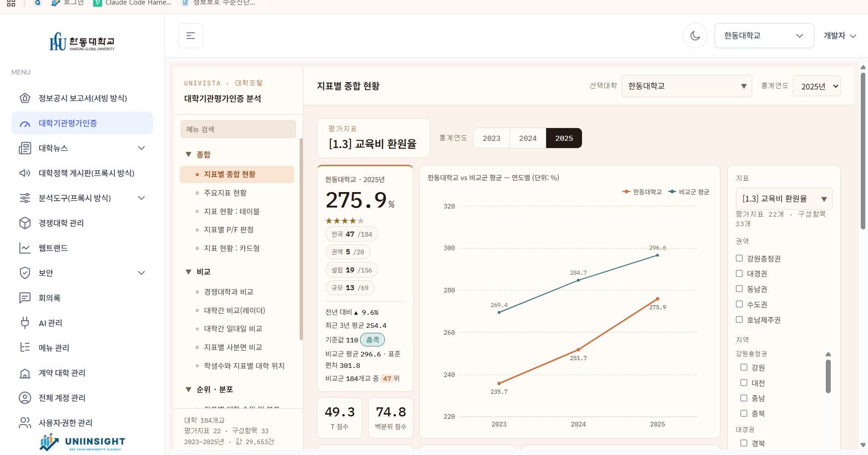Image resolution: width=868 pixels, height=455 pixels.
Task: Click the 회의록 chat icon
Action: [x=25, y=298]
